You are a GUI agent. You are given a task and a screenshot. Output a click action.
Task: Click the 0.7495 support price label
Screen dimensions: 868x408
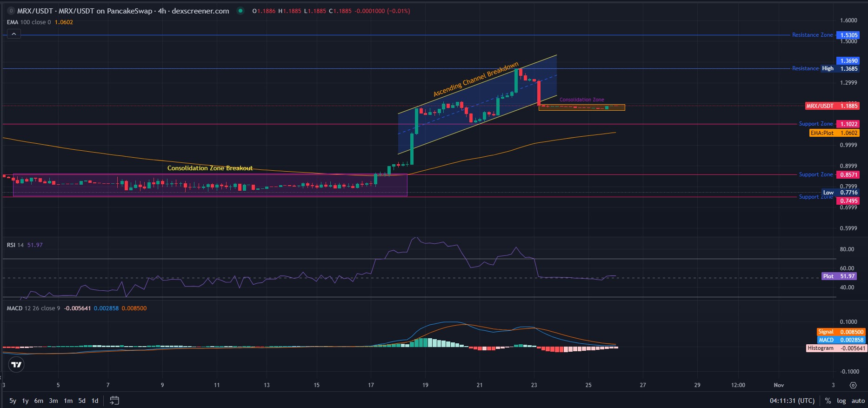point(848,201)
